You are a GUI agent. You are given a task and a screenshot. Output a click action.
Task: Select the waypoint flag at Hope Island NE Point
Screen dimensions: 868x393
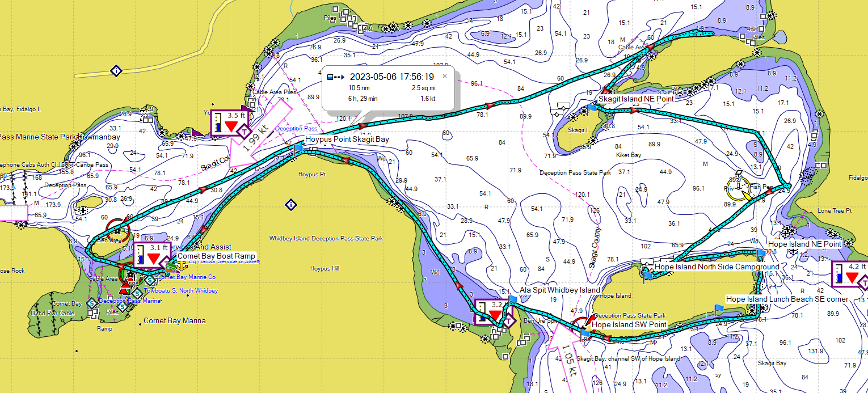761,252
